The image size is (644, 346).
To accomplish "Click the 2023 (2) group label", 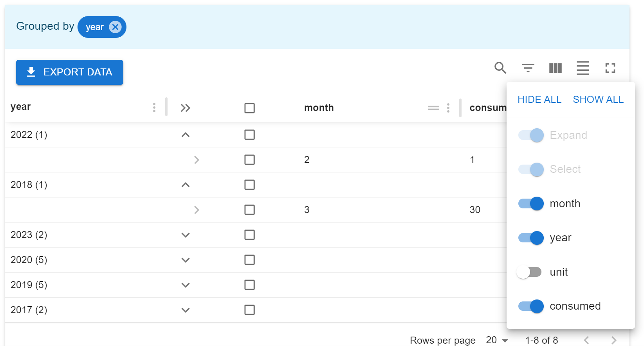I will 29,235.
